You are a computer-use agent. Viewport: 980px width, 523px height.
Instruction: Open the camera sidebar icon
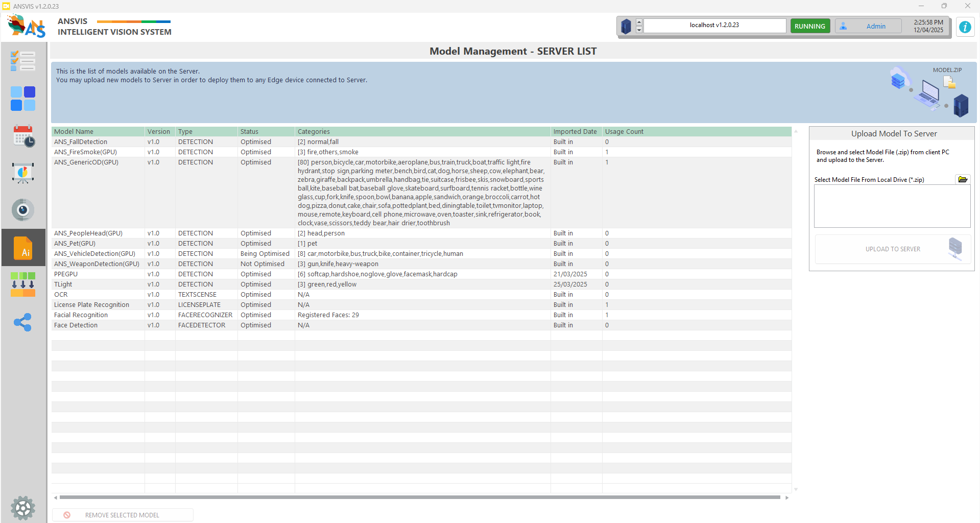coord(23,210)
